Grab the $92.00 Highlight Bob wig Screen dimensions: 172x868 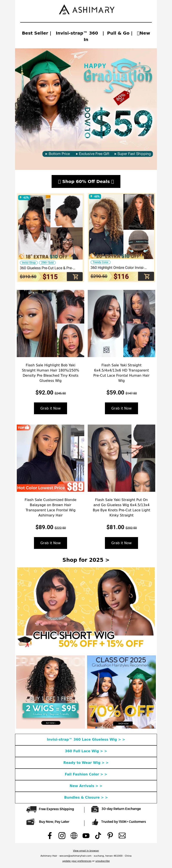(51, 408)
